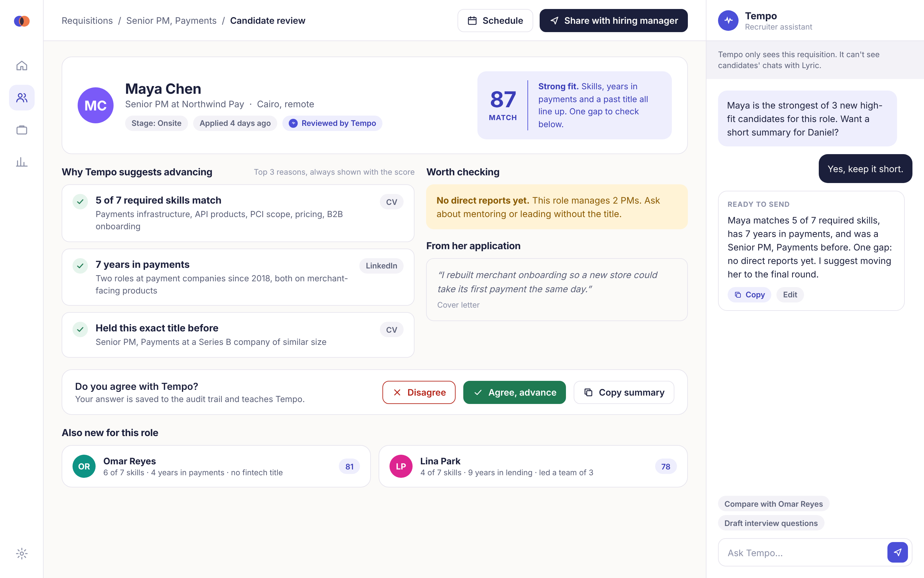Click the No direct reports yet note
Screen dimensions: 924x578
click(557, 207)
